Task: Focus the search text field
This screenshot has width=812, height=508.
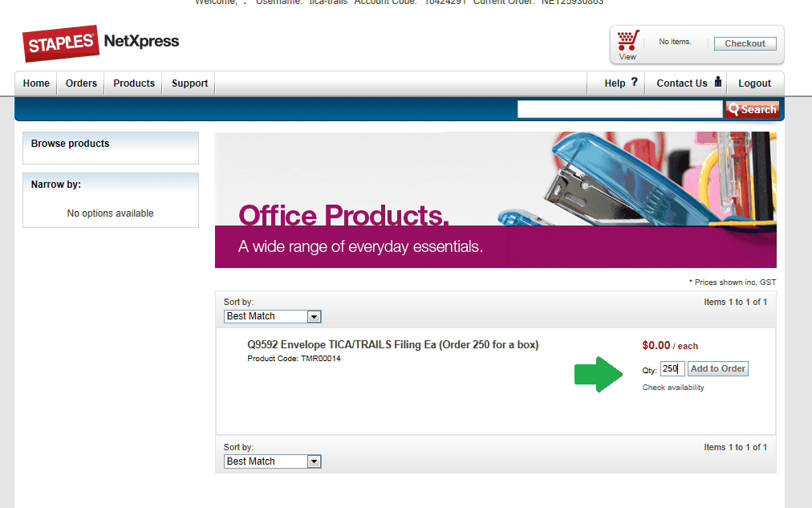Action: click(x=620, y=109)
